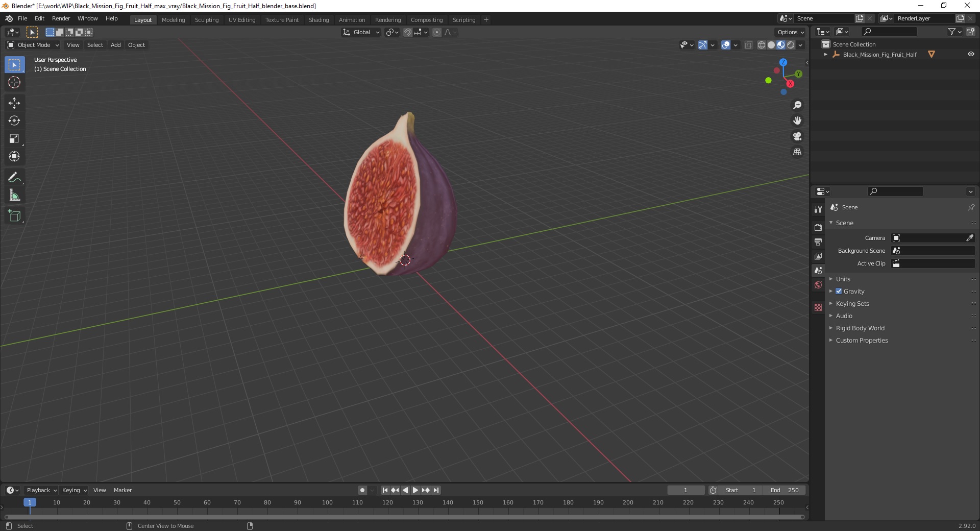This screenshot has height=531, width=980.
Task: Activate the Cursor tool
Action: pos(14,82)
